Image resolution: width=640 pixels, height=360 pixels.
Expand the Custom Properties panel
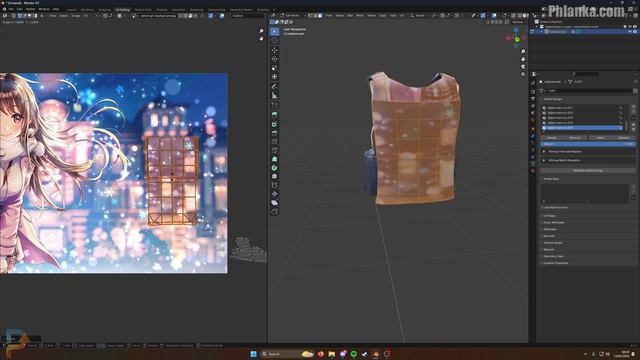[x=555, y=263]
